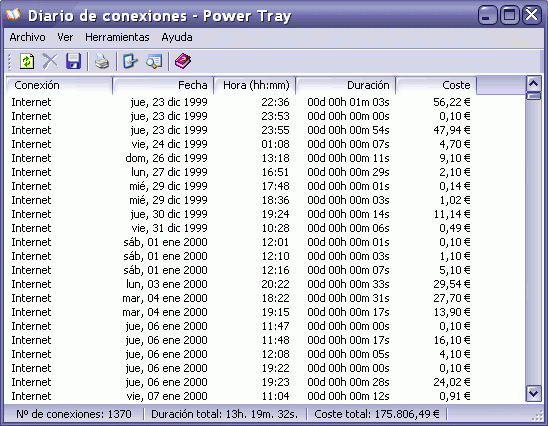Sort by Fecha column header
The width and height of the screenshot is (548, 426).
(163, 85)
